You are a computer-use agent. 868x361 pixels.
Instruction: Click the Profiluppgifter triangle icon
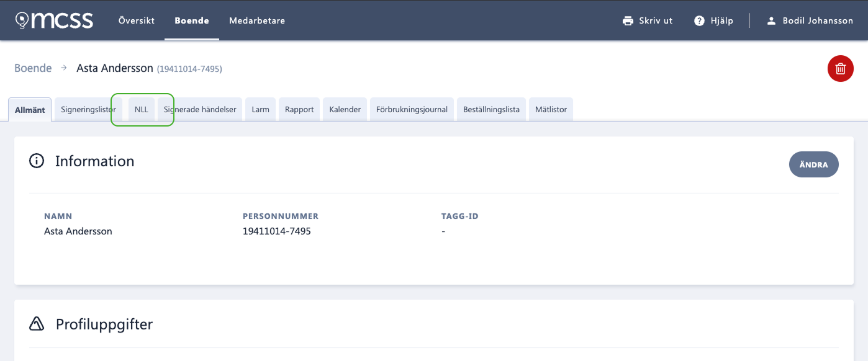pos(37,324)
